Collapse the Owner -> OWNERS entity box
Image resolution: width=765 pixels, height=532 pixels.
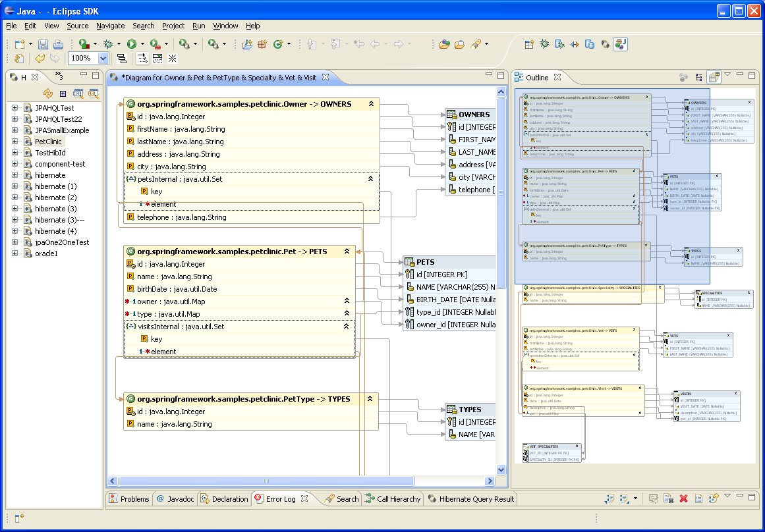coord(371,104)
